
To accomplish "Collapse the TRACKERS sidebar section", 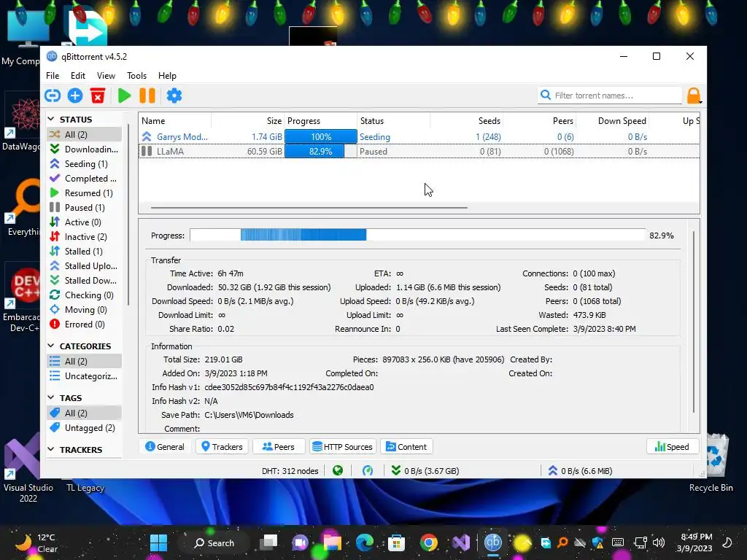I will click(x=52, y=449).
